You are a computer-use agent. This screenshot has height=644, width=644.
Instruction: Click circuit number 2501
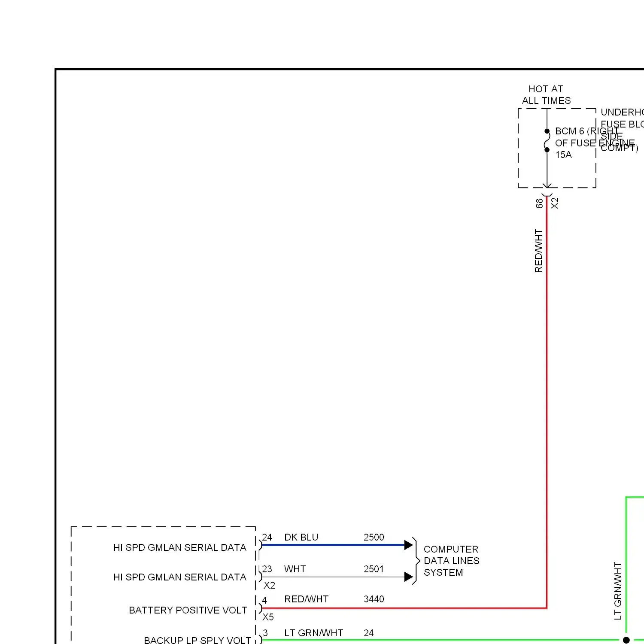click(x=374, y=569)
